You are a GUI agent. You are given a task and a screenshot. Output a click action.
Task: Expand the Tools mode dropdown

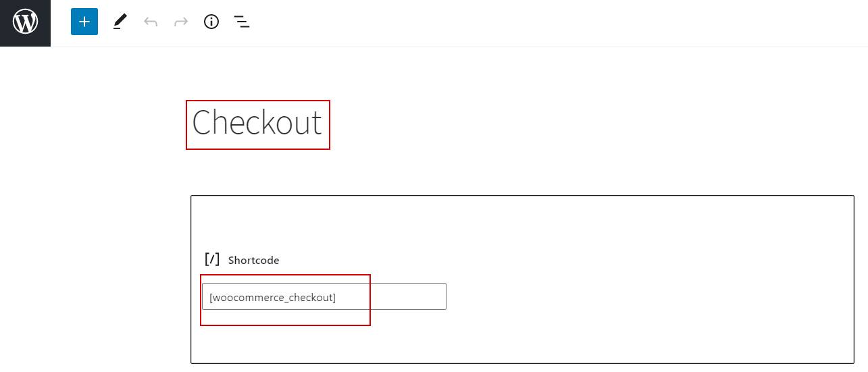(120, 22)
